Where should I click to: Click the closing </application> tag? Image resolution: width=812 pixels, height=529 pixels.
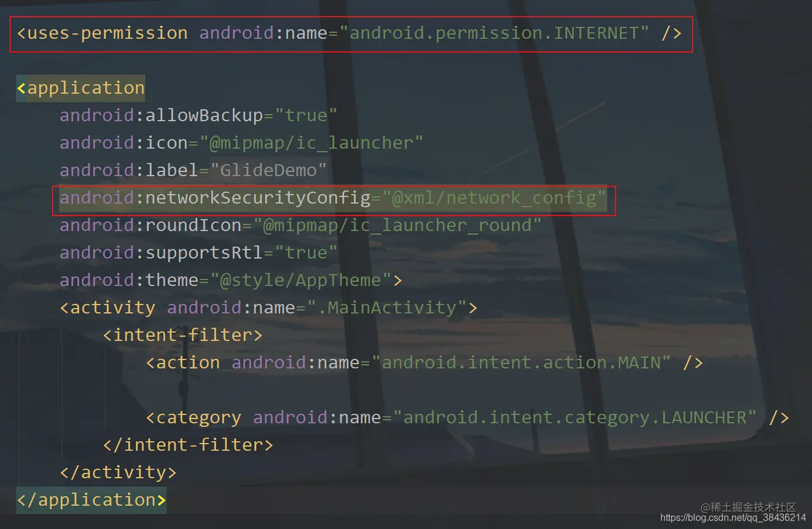coord(91,500)
